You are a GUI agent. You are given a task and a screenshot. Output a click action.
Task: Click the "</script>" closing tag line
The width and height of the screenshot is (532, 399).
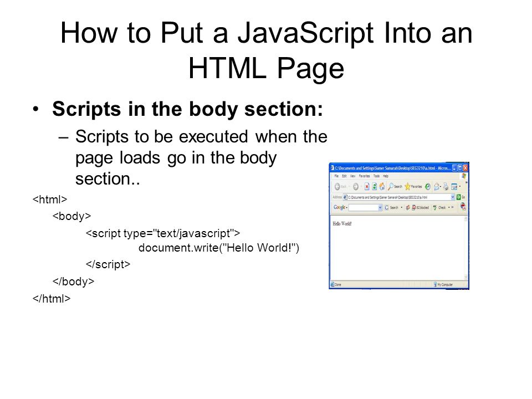tap(108, 264)
